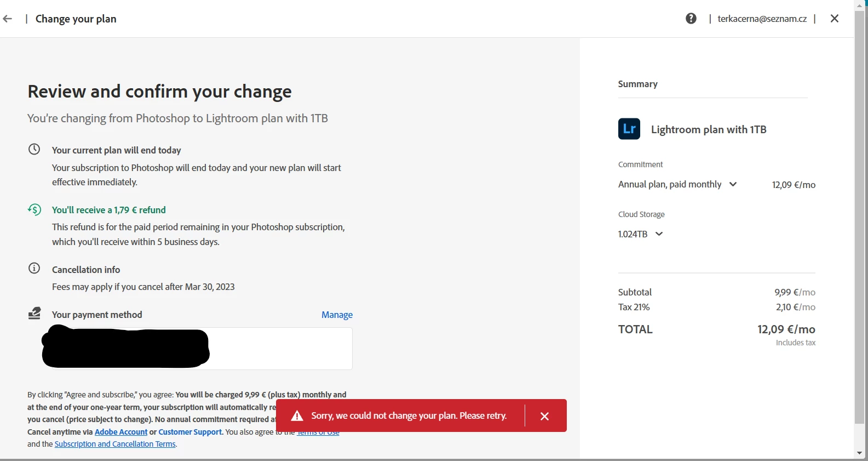The image size is (868, 461).
Task: Click the TOTAL '12,09 €/mo' amount
Action: pos(786,329)
